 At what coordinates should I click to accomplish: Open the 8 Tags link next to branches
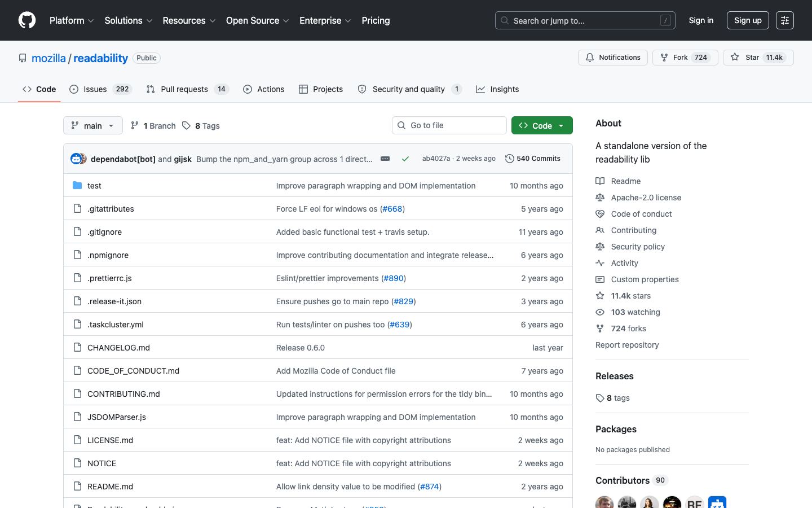pyautogui.click(x=201, y=126)
